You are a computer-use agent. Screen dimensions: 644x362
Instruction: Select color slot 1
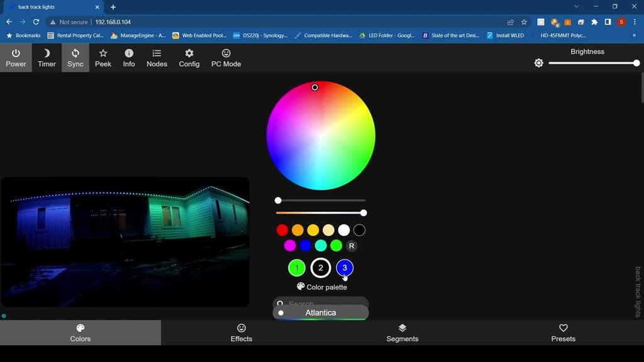pos(297,268)
